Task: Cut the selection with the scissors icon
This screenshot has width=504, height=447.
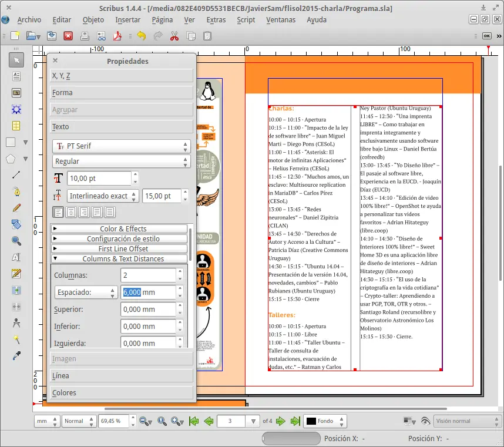Action: pyautogui.click(x=174, y=36)
